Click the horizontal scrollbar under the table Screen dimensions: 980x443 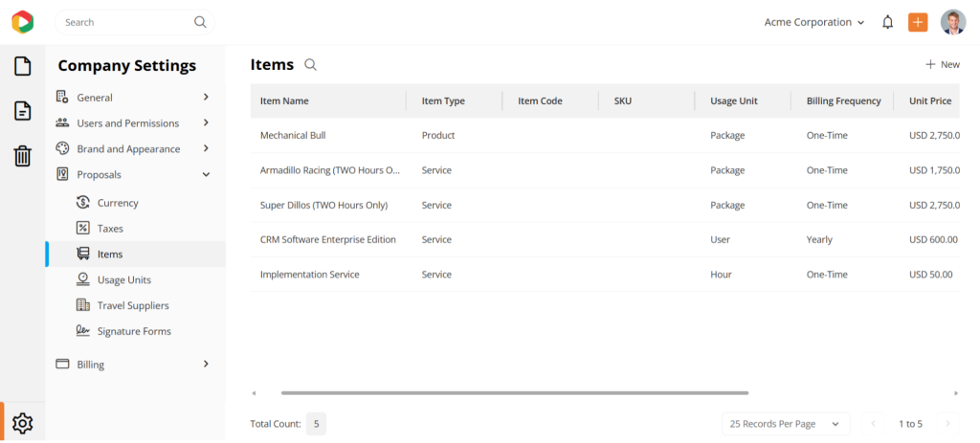[x=514, y=392]
